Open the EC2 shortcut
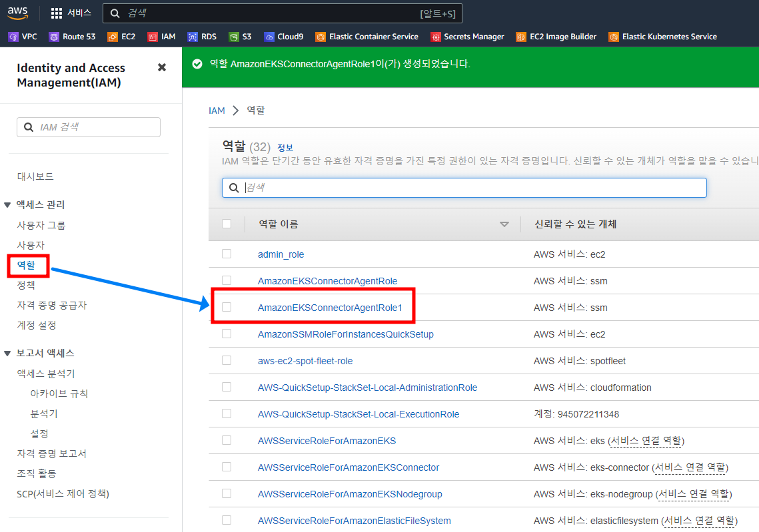This screenshot has height=532, width=759. click(x=121, y=37)
